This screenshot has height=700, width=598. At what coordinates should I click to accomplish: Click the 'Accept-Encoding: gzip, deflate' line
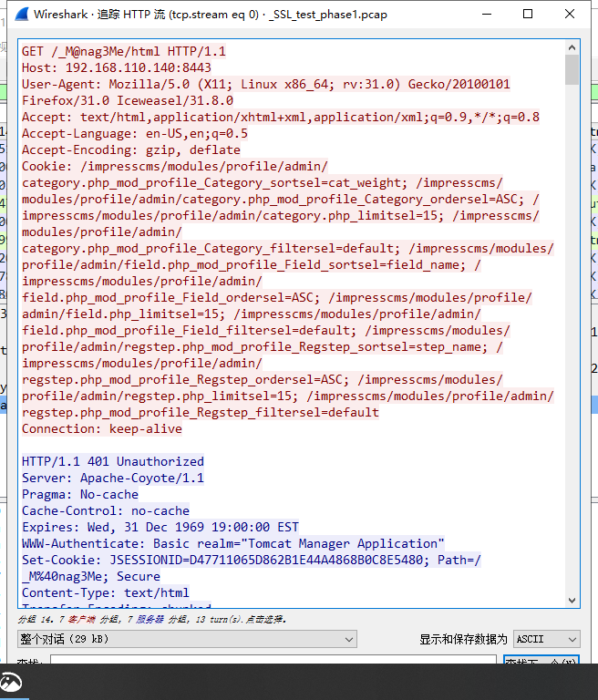(131, 150)
